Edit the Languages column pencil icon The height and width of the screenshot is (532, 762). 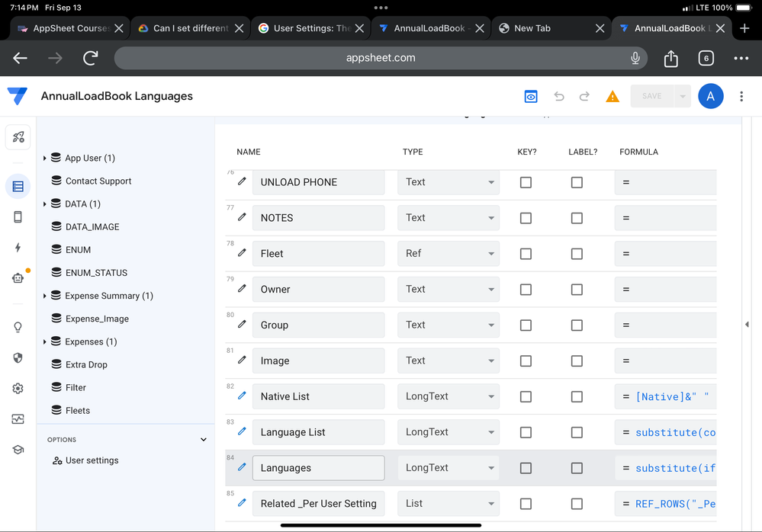coord(242,467)
